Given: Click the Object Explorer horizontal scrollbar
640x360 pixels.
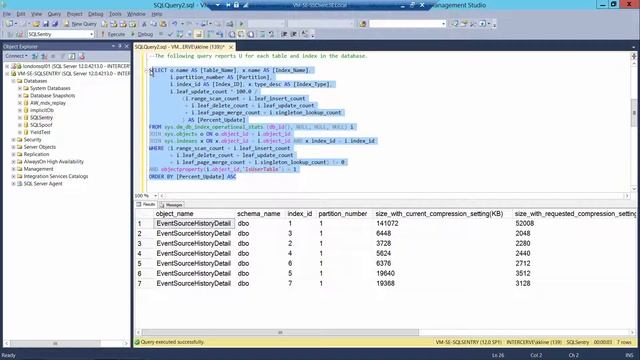Looking at the screenshot, I should pyautogui.click(x=55, y=343).
